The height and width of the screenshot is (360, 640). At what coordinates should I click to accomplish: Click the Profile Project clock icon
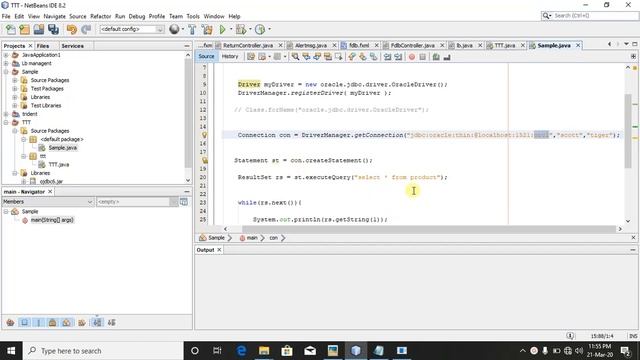click(x=260, y=29)
